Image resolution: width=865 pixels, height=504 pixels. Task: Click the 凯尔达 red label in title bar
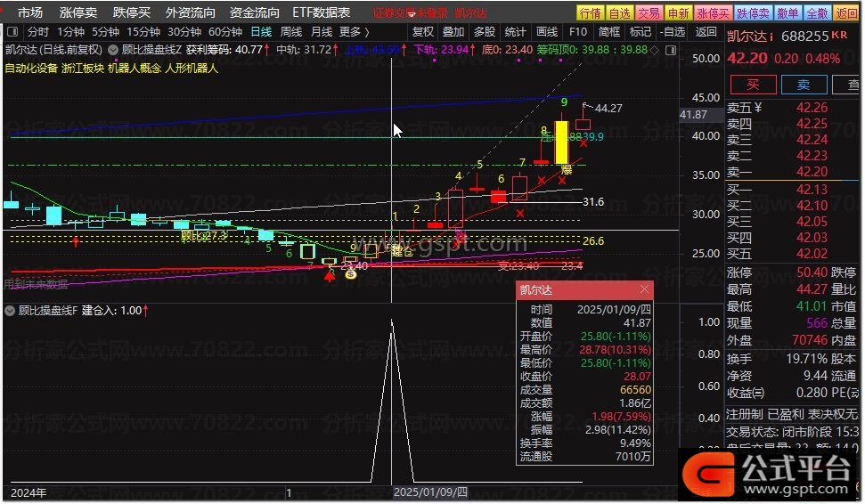point(470,12)
